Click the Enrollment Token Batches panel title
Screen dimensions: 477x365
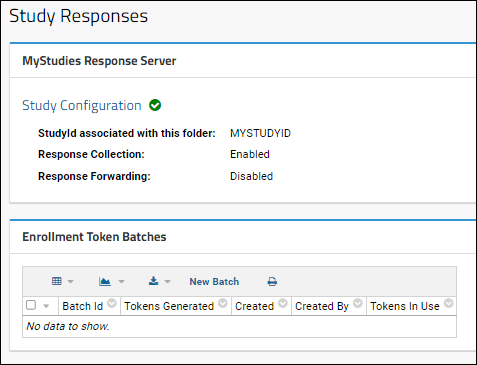point(94,237)
